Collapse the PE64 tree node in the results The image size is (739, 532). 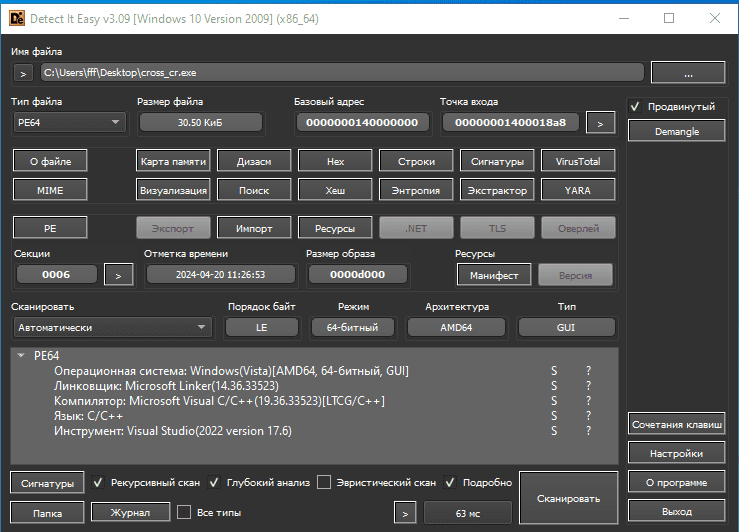pos(22,355)
